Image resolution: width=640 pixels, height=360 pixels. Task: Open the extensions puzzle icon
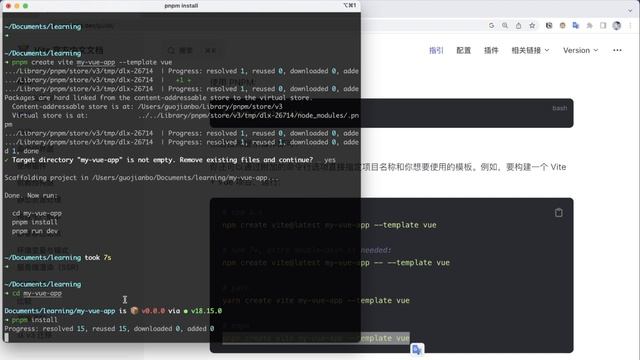589,25
